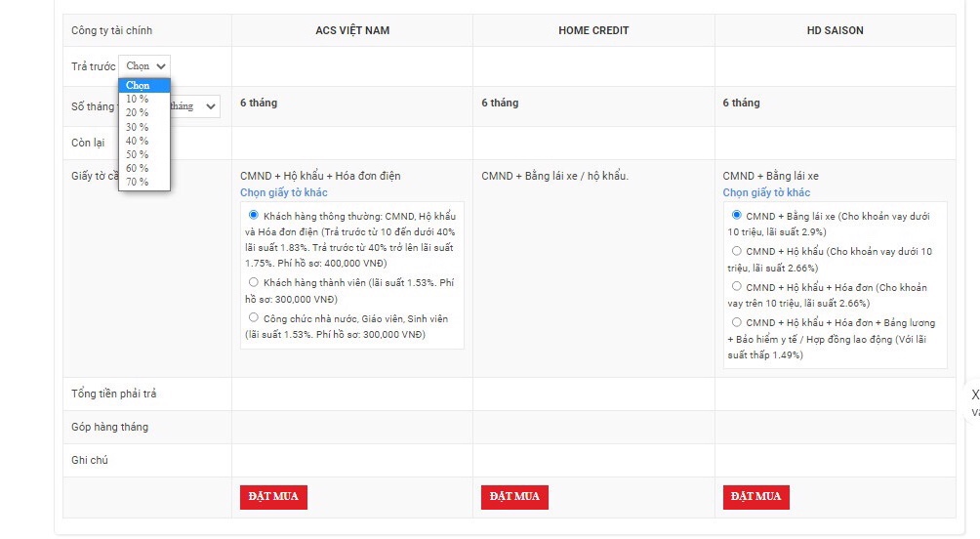Select 70 % prepayment option
This screenshot has height=539, width=980.
coord(144,182)
